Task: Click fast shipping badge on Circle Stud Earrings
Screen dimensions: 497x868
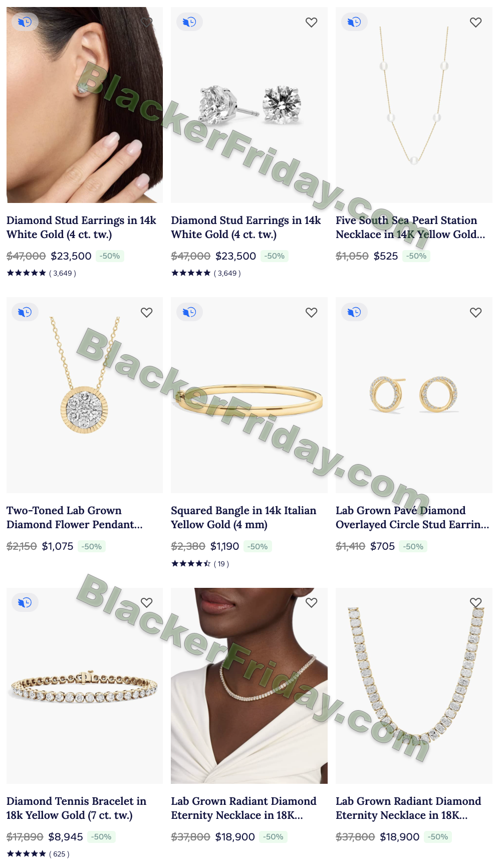Action: [354, 312]
